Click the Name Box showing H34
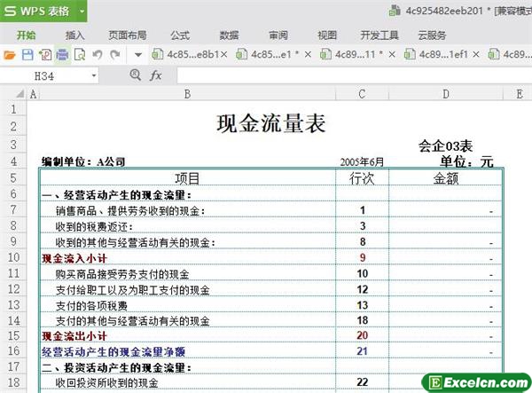The width and height of the screenshot is (532, 393). pyautogui.click(x=55, y=76)
